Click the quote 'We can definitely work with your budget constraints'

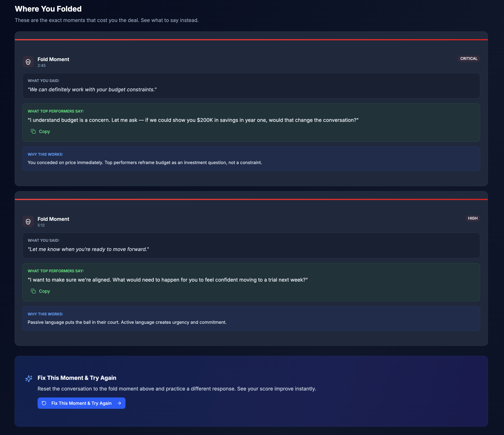92,89
